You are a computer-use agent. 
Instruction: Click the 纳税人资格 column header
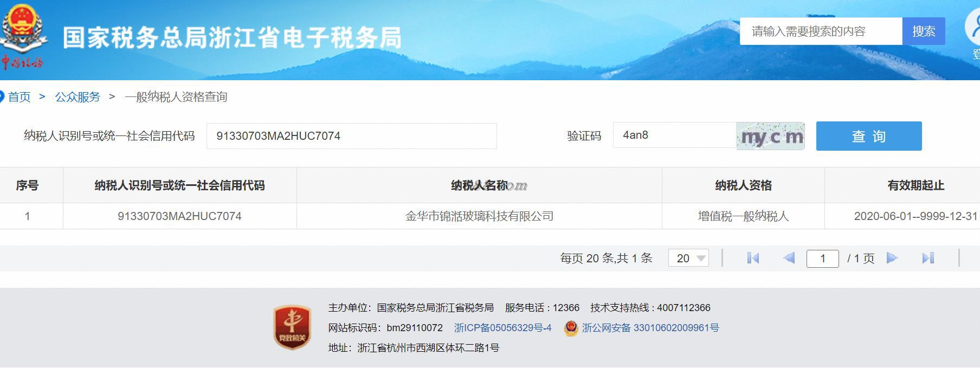point(743,185)
